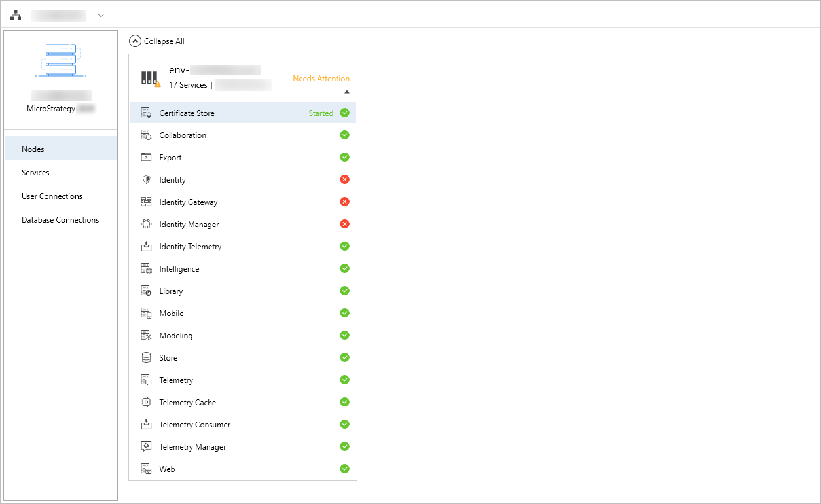Screen dimensions: 821x504
Task: Click the Telemetry Cache chip icon
Action: 146,403
